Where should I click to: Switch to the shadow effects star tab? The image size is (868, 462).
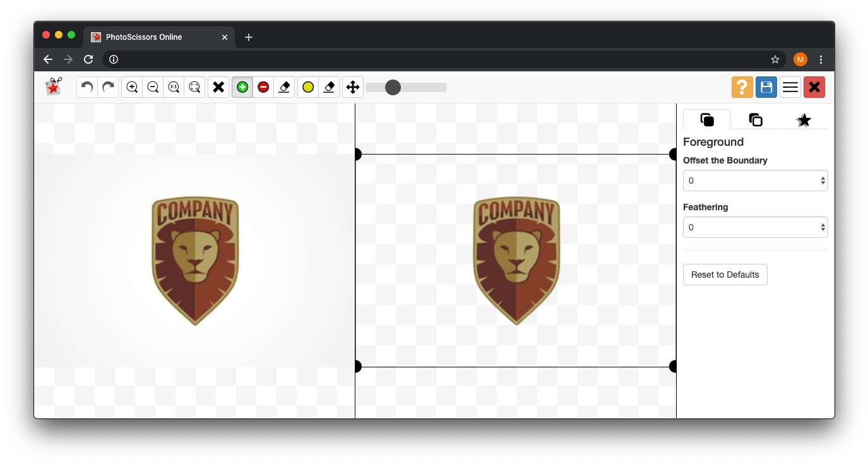pos(804,120)
